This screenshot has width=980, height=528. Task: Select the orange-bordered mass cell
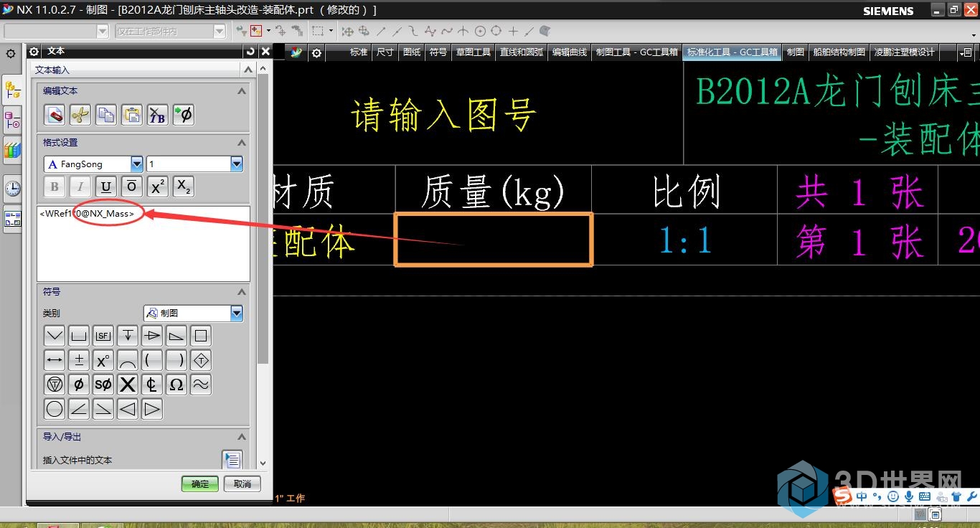494,240
